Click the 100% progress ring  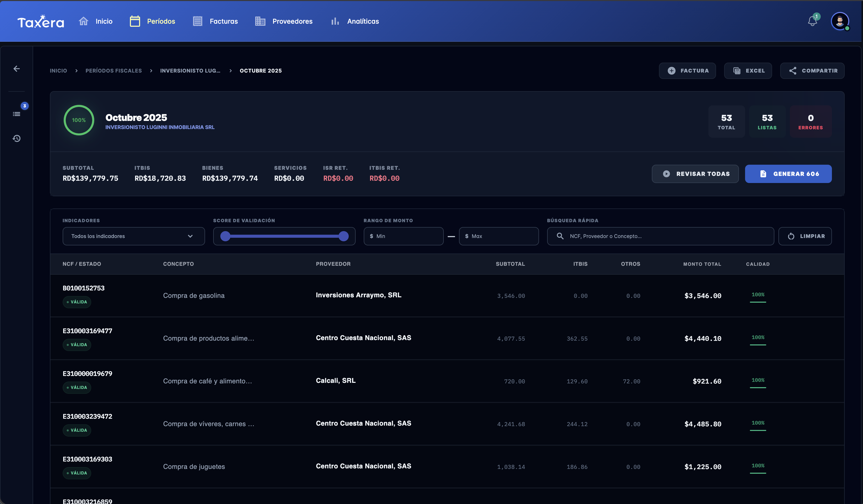click(x=79, y=120)
